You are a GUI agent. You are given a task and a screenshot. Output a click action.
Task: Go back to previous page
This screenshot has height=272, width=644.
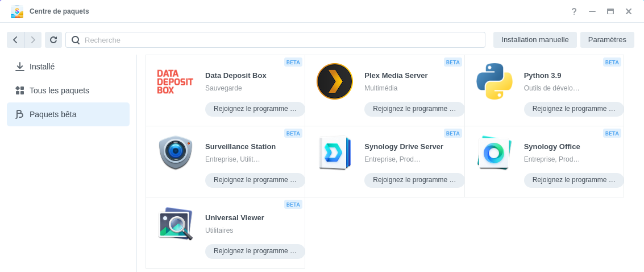15,40
